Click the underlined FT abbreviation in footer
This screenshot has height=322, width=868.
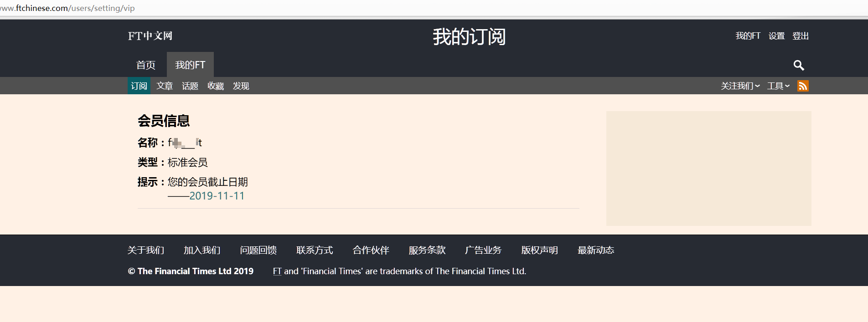coord(277,271)
